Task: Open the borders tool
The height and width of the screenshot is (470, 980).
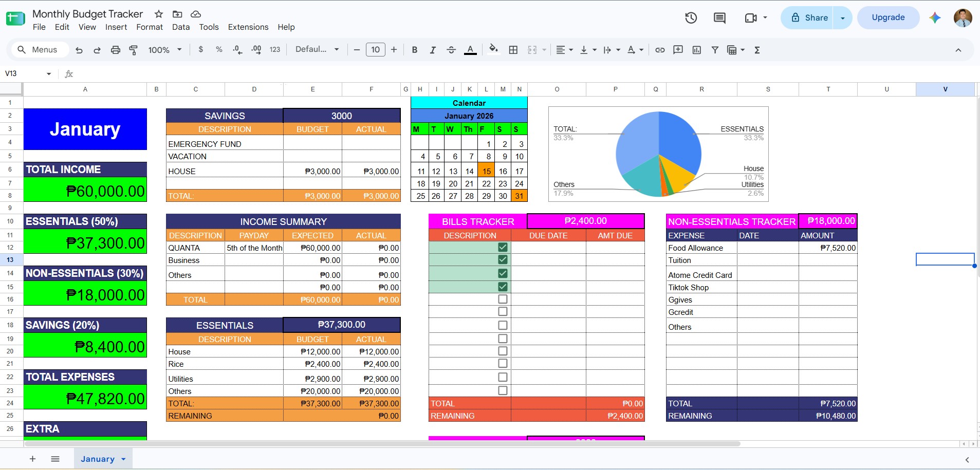Action: 513,50
